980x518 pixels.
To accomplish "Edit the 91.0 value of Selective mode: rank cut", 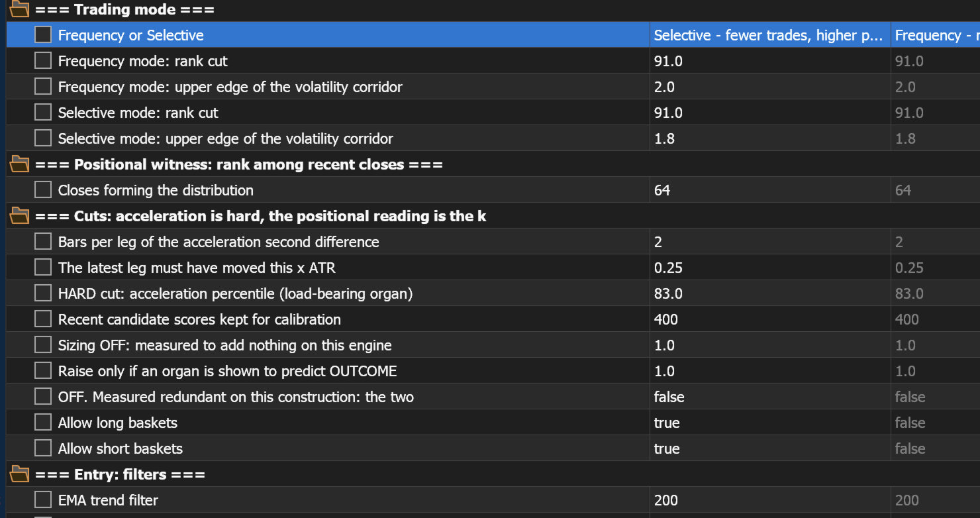I will [770, 113].
